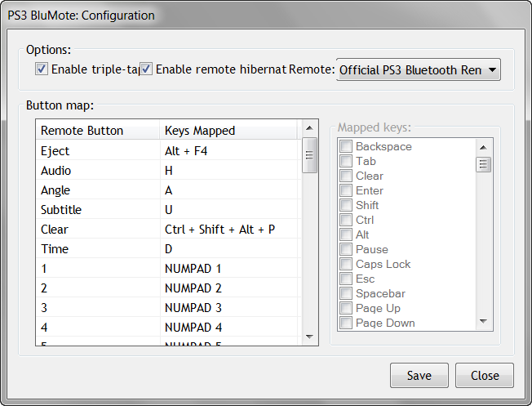Sort by Remote Button column header

pos(98,131)
